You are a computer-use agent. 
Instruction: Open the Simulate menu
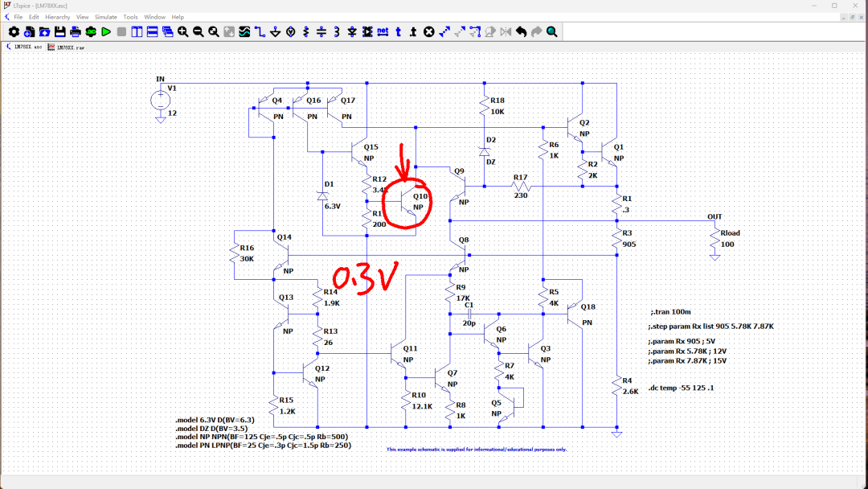click(106, 17)
